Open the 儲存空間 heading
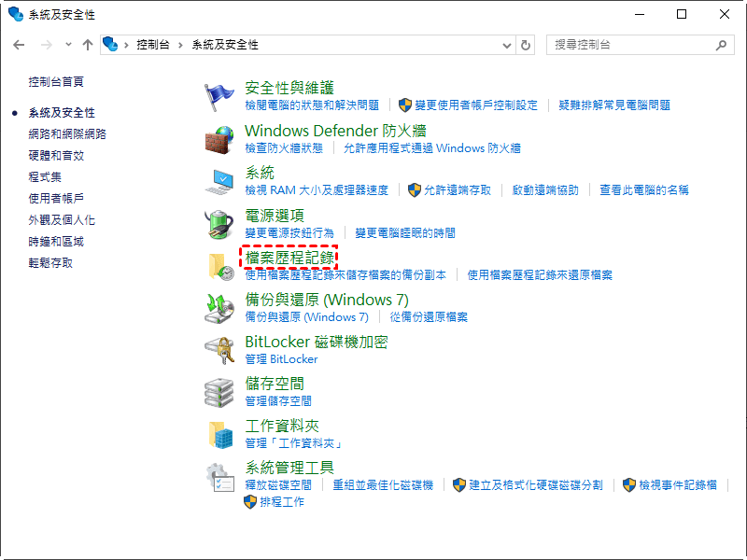747x560 pixels. (275, 384)
